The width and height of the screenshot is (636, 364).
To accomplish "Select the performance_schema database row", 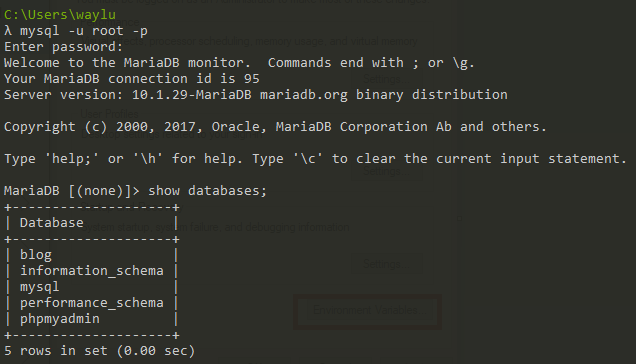I will point(92,303).
